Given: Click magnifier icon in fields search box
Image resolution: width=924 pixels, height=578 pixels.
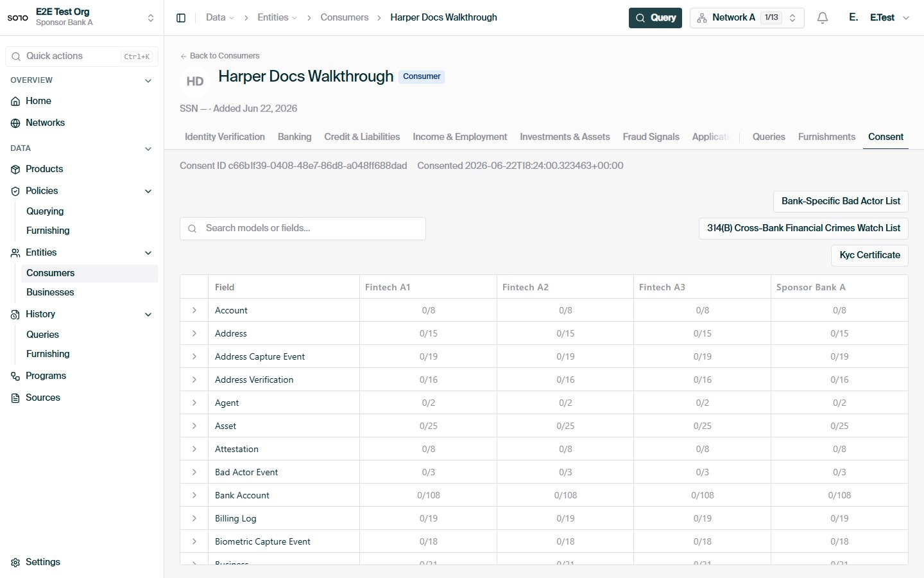Looking at the screenshot, I should [x=193, y=229].
